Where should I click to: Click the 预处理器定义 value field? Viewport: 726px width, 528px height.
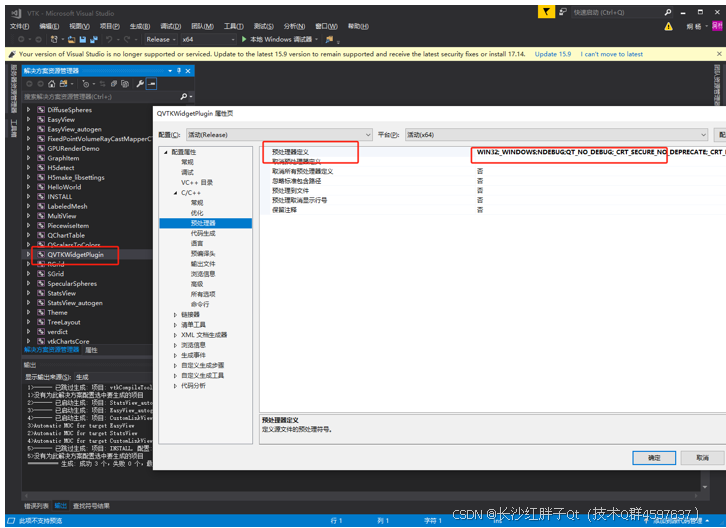point(600,152)
